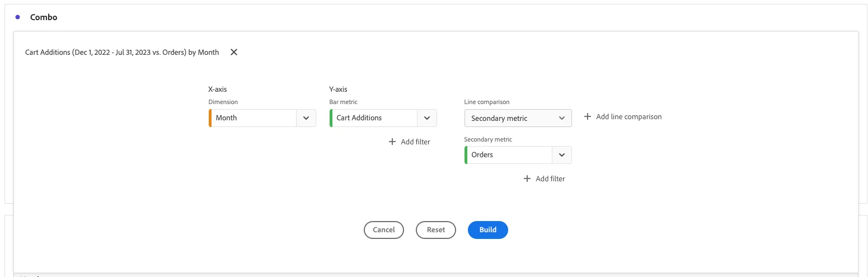Image resolution: width=868 pixels, height=277 pixels.
Task: Click the plus icon for the Orders filter
Action: point(527,179)
